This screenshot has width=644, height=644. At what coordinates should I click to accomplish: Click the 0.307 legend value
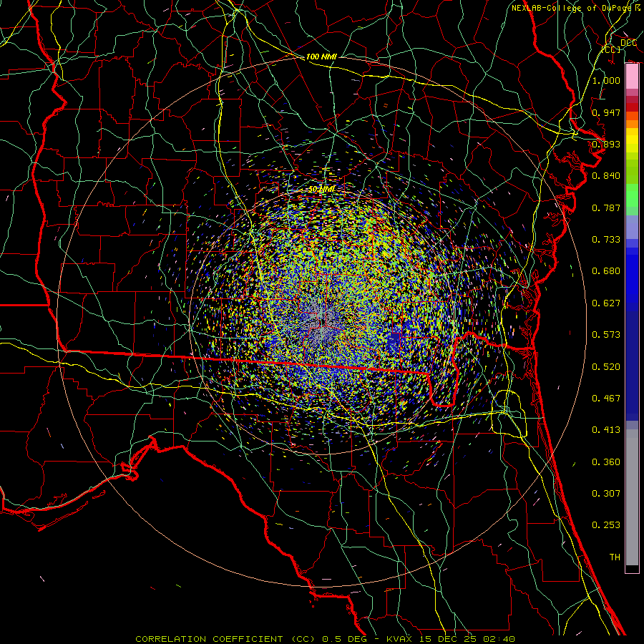pyautogui.click(x=606, y=493)
